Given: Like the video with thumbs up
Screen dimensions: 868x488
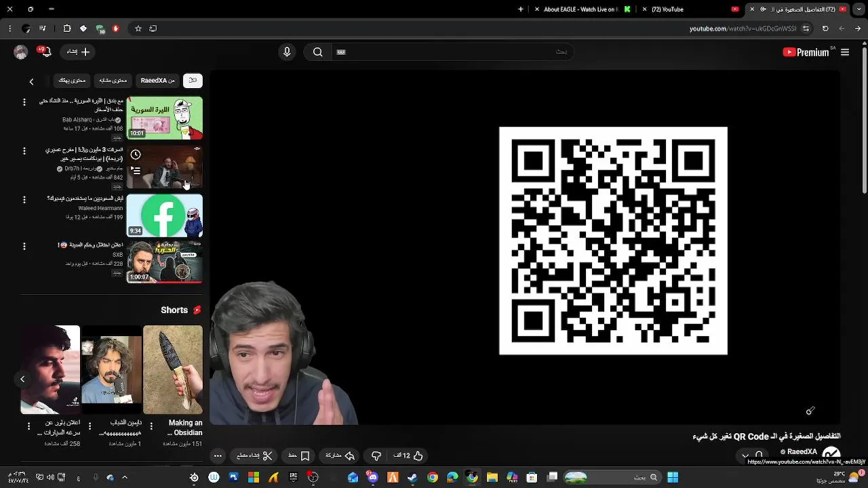Looking at the screenshot, I should click(x=408, y=455).
